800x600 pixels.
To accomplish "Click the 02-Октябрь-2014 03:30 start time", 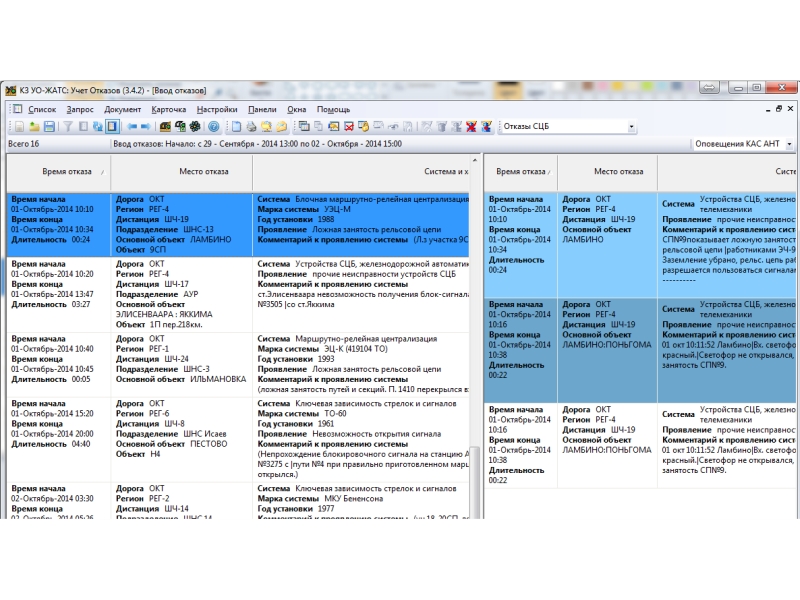I will [x=52, y=498].
